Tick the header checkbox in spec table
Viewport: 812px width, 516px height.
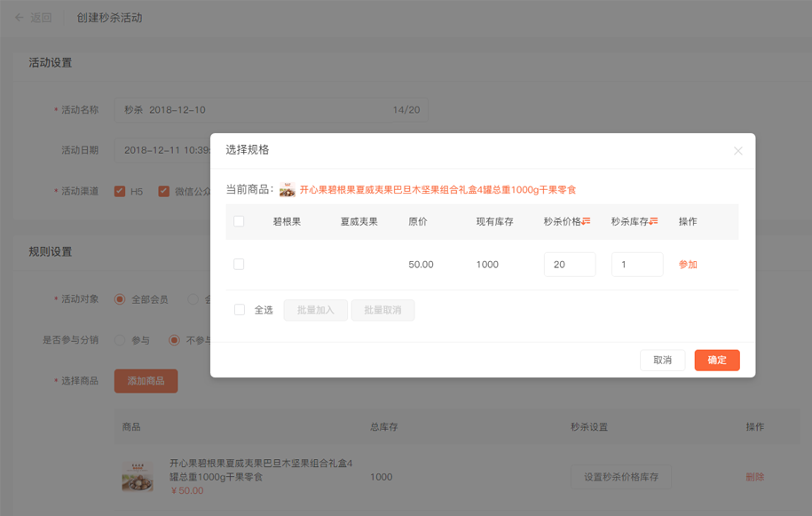tap(239, 222)
